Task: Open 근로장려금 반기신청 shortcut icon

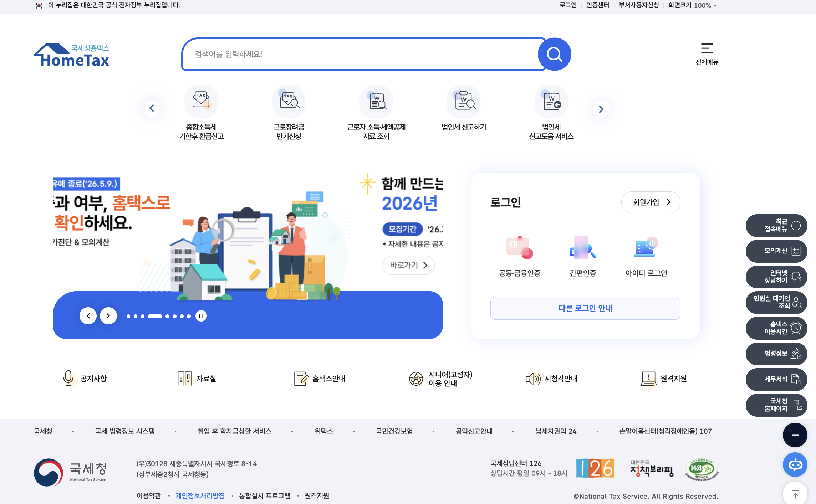Action: click(289, 102)
